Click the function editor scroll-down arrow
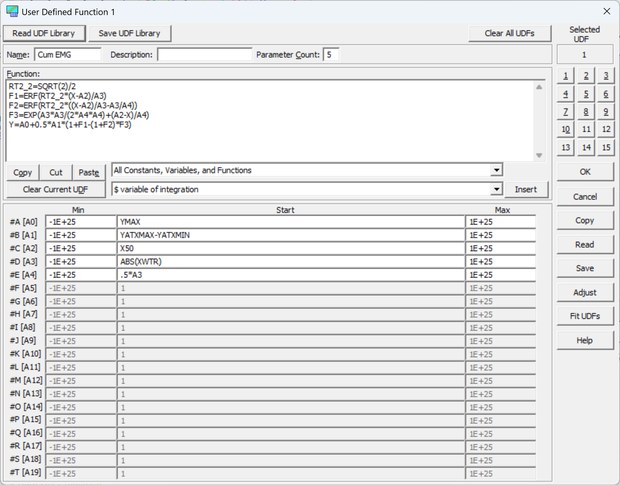 pyautogui.click(x=539, y=155)
